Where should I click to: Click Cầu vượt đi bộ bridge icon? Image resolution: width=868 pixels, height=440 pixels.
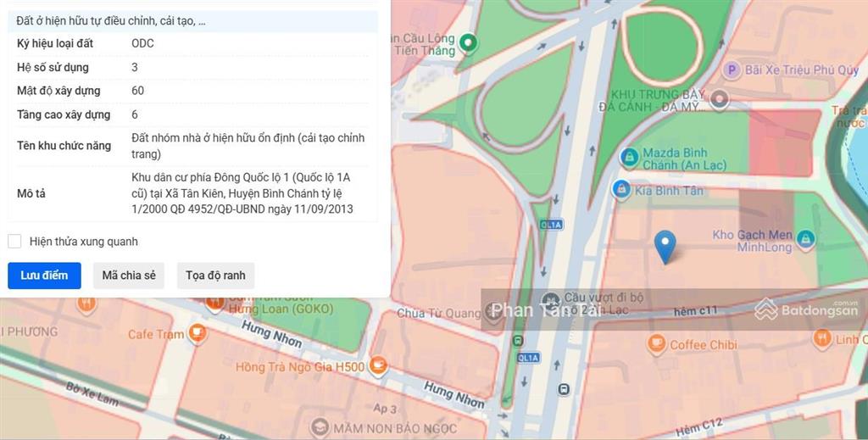click(551, 300)
